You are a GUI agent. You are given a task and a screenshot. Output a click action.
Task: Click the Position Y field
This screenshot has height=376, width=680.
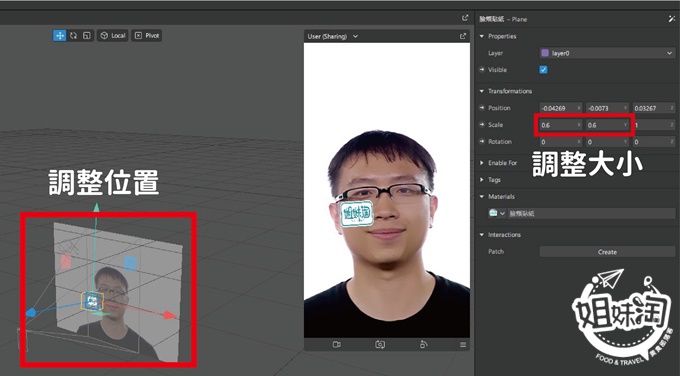(x=608, y=108)
